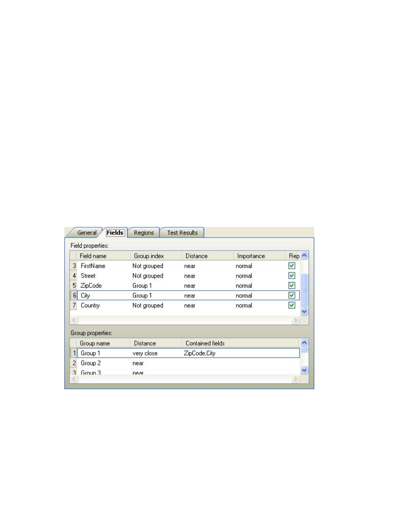Click Group 1 cell of City row
420x513 pixels.
156,295
